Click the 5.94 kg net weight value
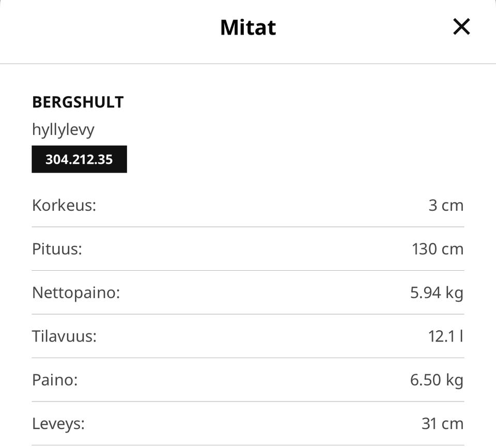The height and width of the screenshot is (448, 496). [x=437, y=293]
